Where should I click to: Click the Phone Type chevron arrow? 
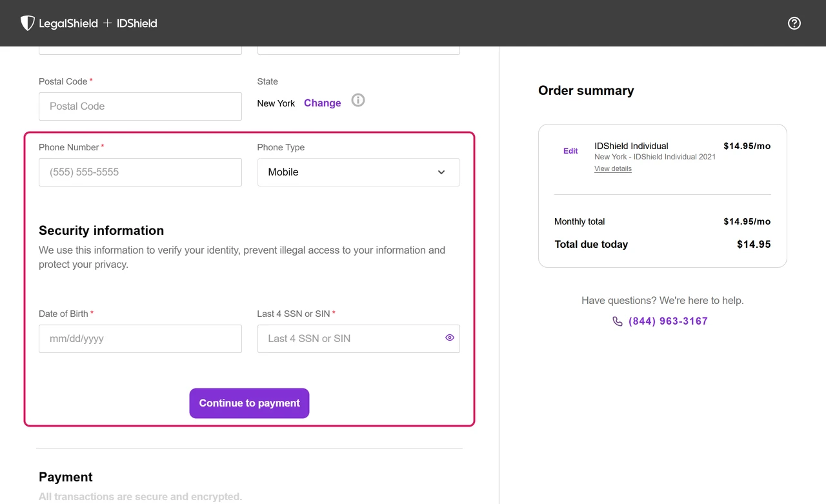click(441, 172)
